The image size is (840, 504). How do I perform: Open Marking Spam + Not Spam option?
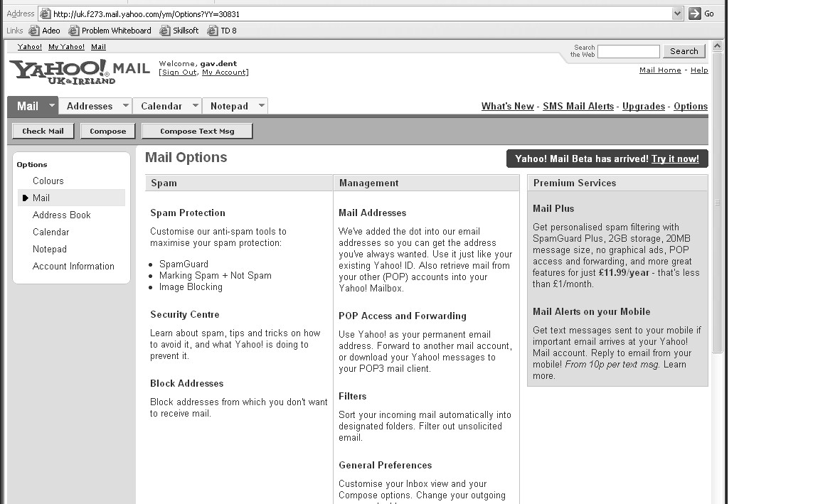point(216,276)
